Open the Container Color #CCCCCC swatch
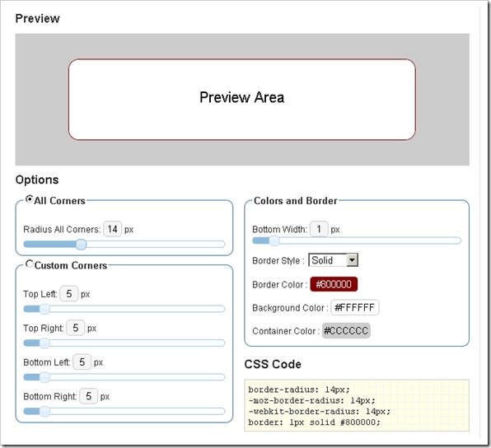 click(346, 330)
